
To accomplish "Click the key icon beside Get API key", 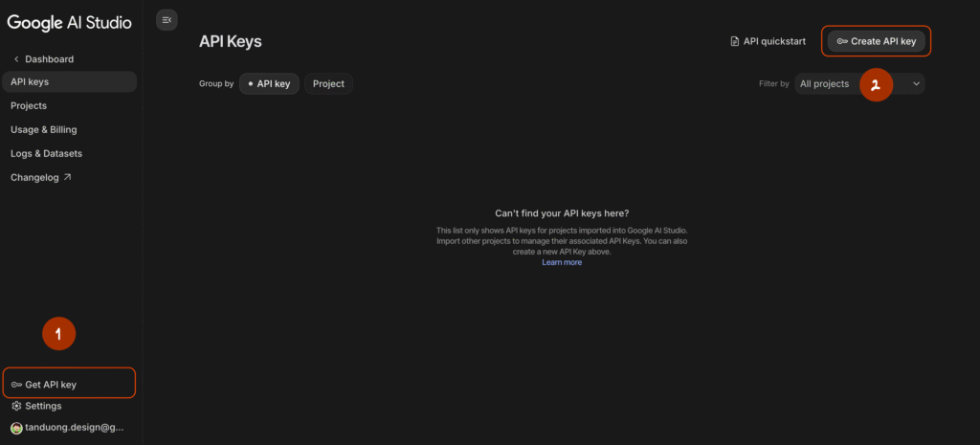I will [x=16, y=385].
